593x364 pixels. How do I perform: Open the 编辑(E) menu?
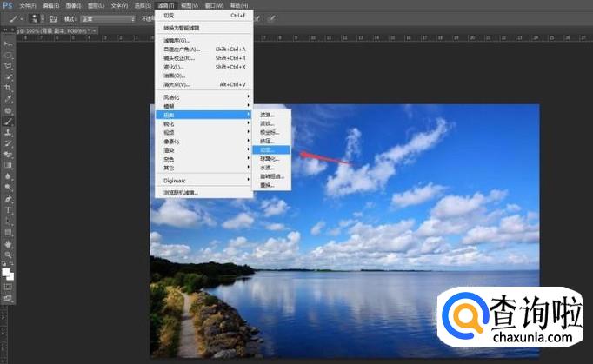pos(50,6)
